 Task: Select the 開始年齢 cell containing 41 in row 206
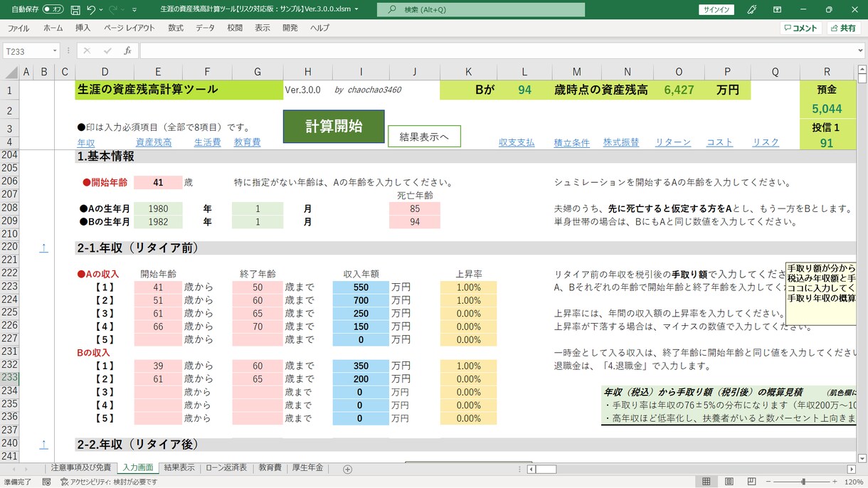(x=158, y=182)
